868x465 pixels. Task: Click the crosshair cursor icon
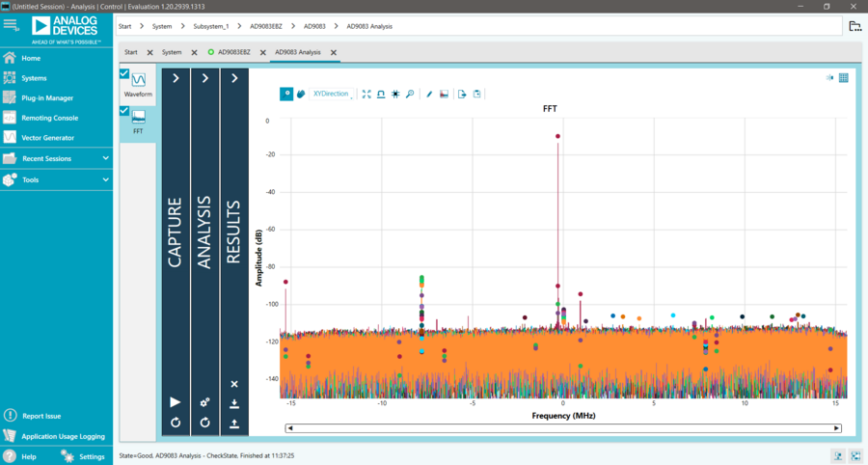[x=395, y=95]
